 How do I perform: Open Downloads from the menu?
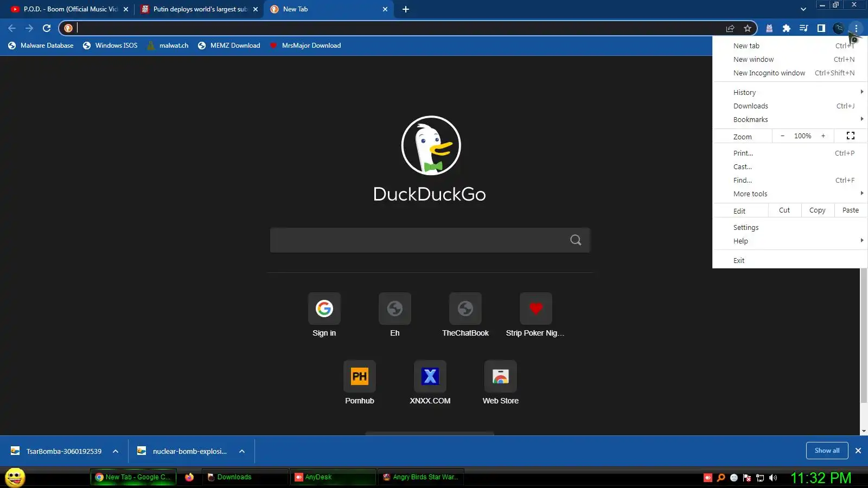coord(790,106)
